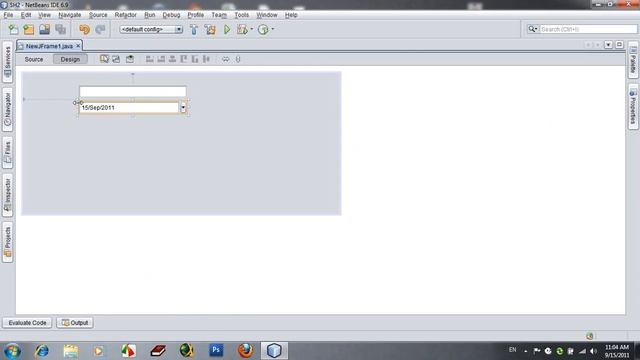Open Photoshop from the taskbar
The height and width of the screenshot is (360, 640).
tap(216, 351)
